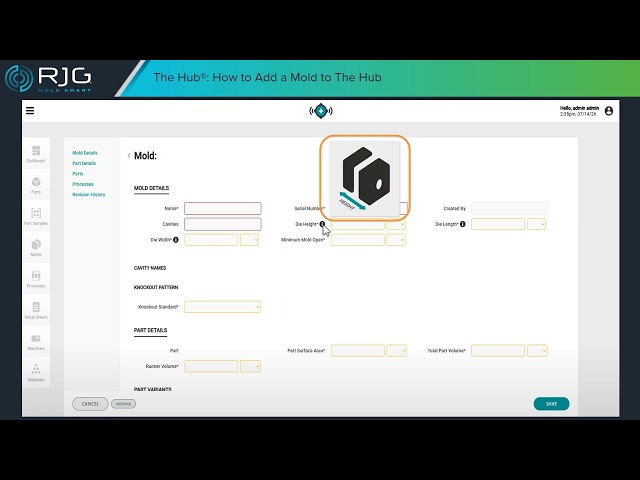Image resolution: width=640 pixels, height=480 pixels.
Task: Open Molds in sidebar
Action: point(36,248)
